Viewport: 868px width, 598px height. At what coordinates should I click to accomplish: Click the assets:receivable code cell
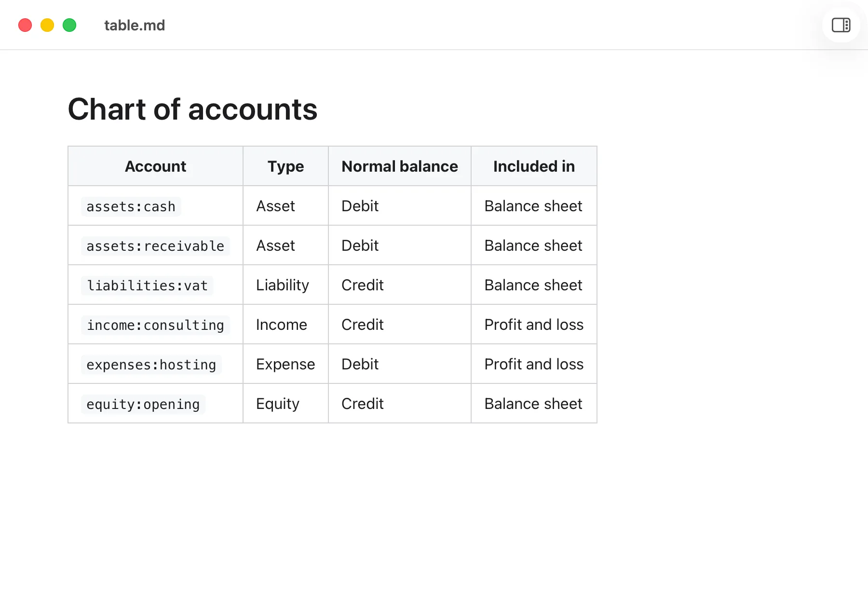coord(155,246)
